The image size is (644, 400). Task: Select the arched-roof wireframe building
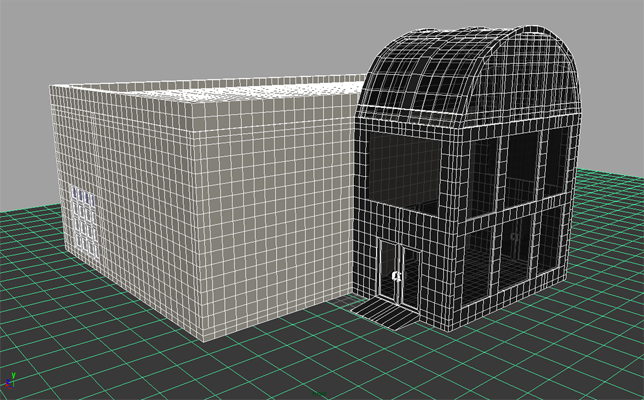466,177
